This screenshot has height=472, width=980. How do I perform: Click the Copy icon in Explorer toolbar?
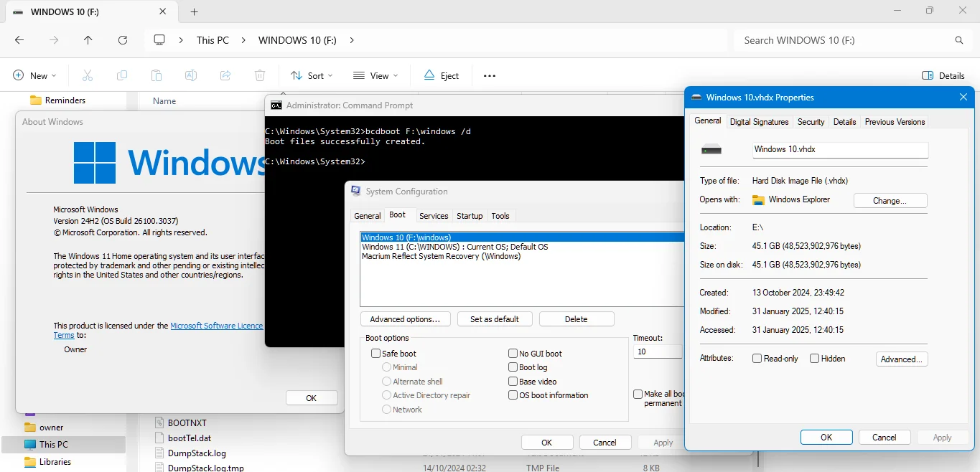click(122, 75)
